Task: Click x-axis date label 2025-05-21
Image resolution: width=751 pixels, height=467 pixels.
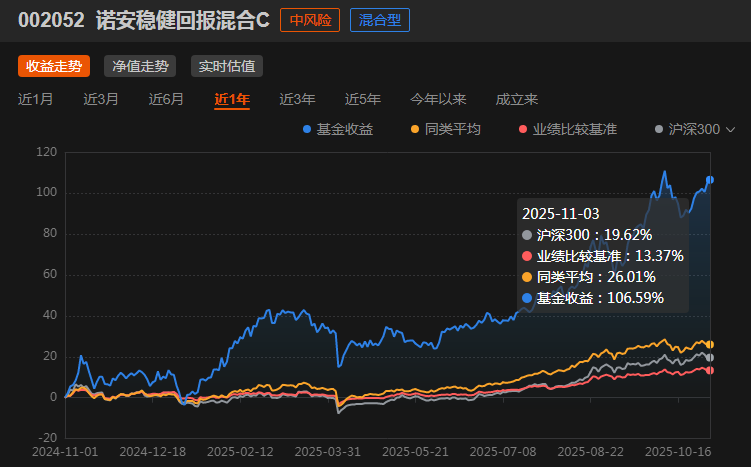Action: 415,452
